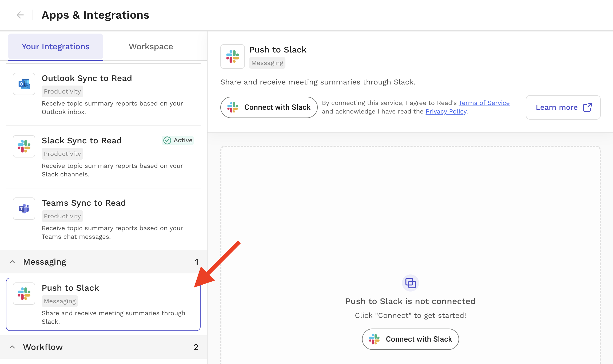Select the Outlook icon in the integration list
Viewport: 613px width, 364px height.
coord(24,84)
